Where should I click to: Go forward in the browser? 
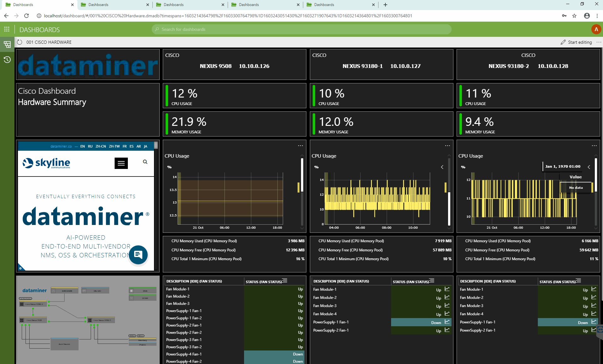(16, 16)
